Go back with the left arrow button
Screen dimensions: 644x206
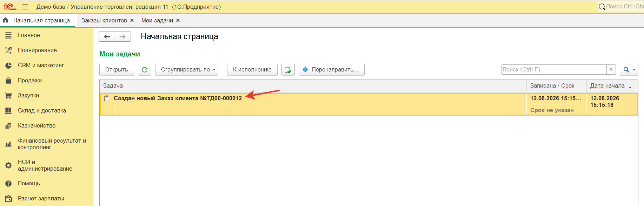[107, 36]
